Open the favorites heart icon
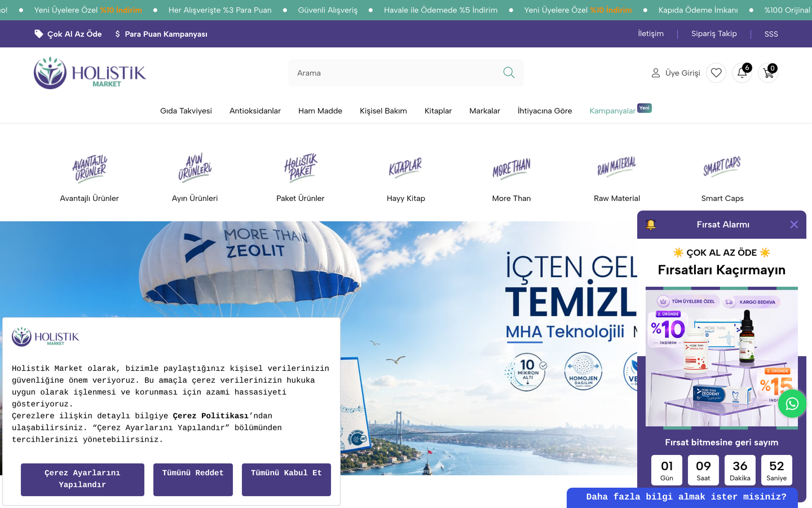Image resolution: width=812 pixels, height=508 pixels. tap(716, 73)
